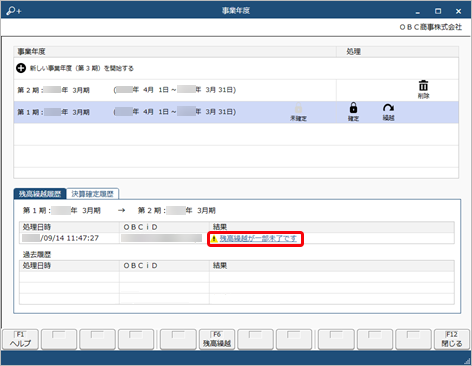Click the plus icon to start new fiscal year
472x366 pixels.
21,68
